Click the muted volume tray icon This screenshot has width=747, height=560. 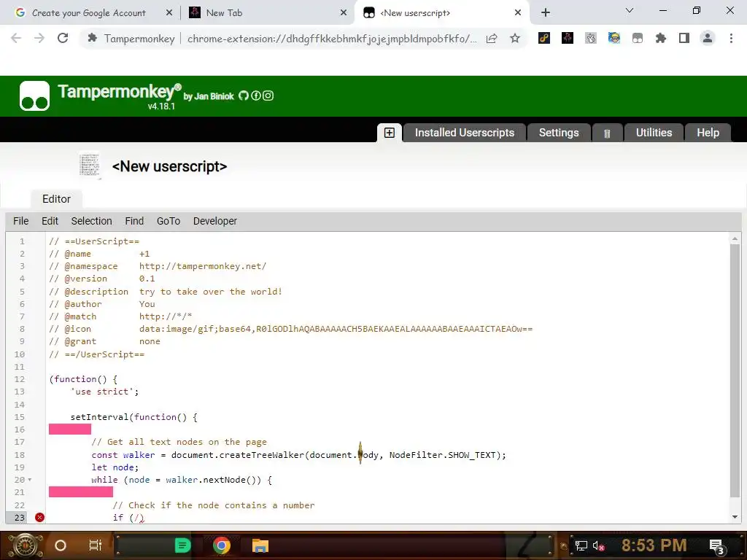[598, 545]
